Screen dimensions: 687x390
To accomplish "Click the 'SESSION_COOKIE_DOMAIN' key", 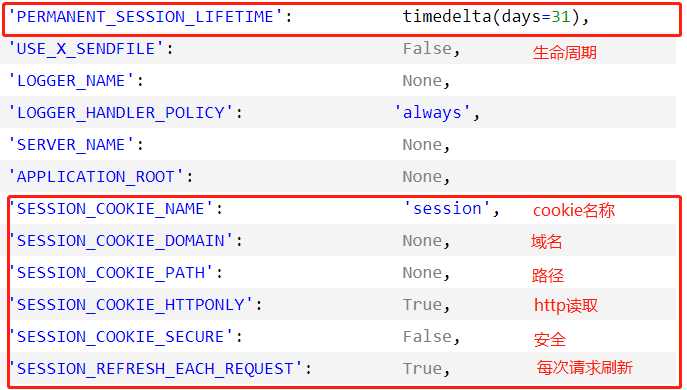I will (121, 241).
